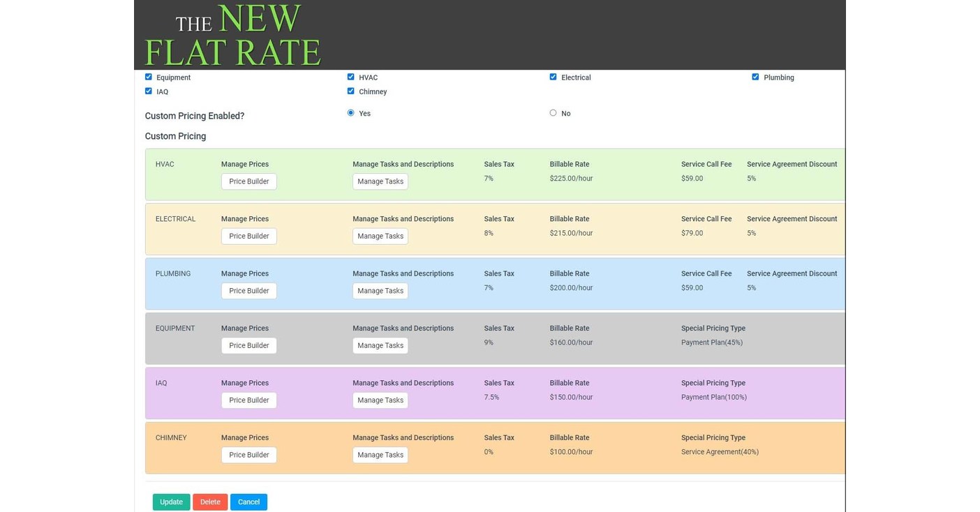Uncheck the Chimney checkbox
This screenshot has height=512, width=980.
click(350, 91)
